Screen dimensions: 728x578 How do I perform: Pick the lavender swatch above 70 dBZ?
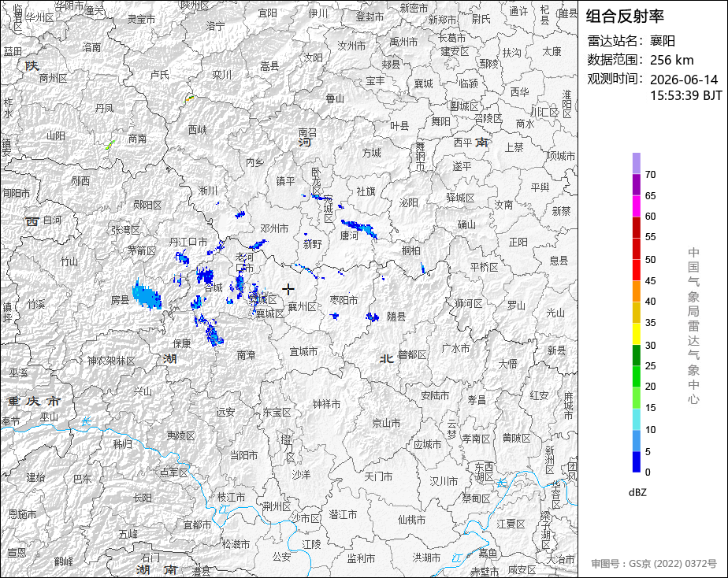click(x=636, y=163)
